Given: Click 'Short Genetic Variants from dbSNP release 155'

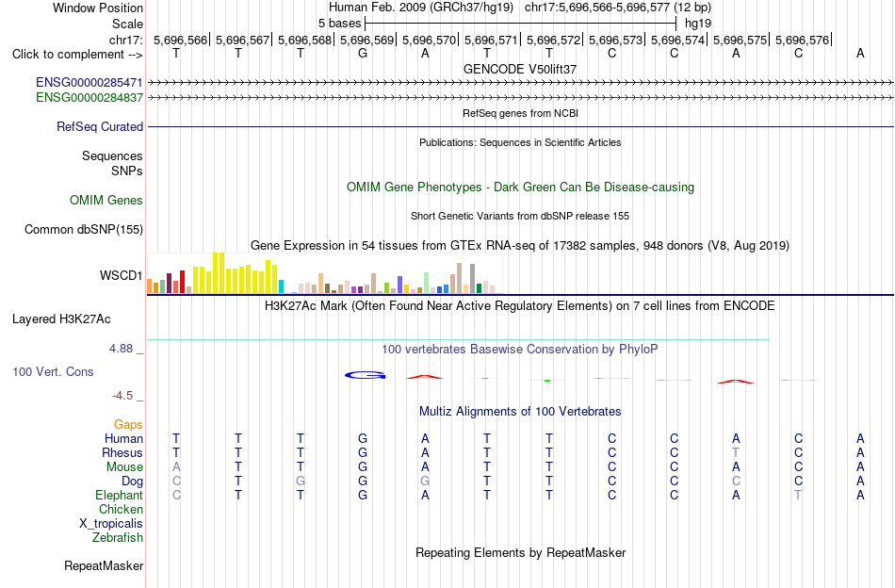Looking at the screenshot, I should click(520, 217).
